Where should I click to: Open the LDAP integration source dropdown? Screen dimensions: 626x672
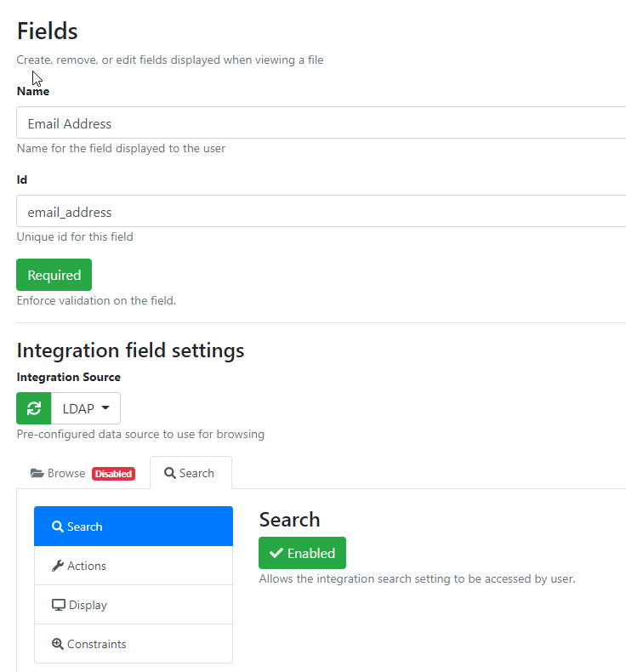point(86,408)
